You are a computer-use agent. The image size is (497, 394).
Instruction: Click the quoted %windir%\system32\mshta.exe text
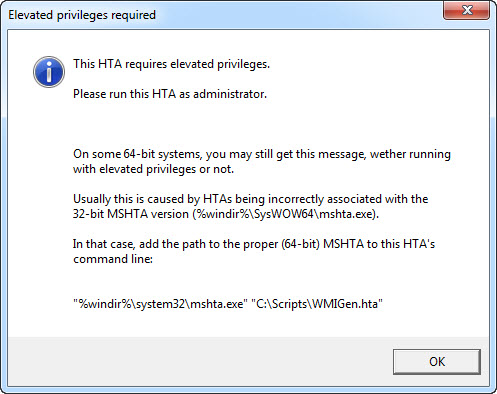pyautogui.click(x=160, y=304)
